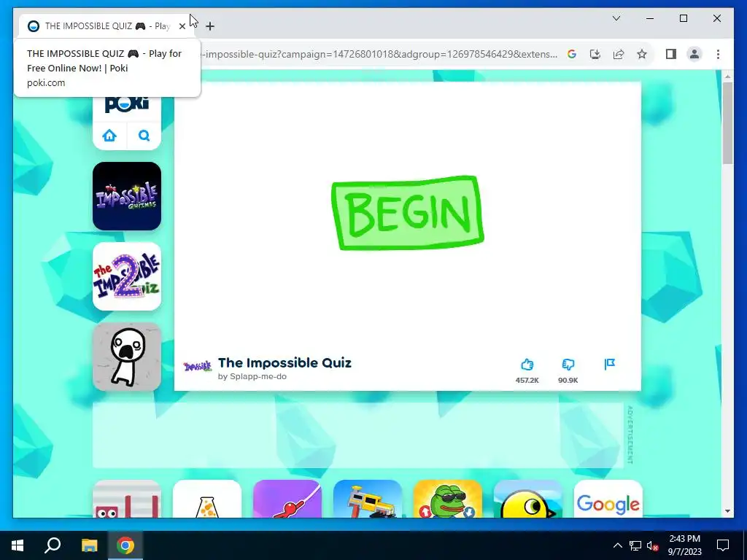Screen dimensions: 747x560
Task: Open the flask potion game thumbnail
Action: (x=207, y=499)
